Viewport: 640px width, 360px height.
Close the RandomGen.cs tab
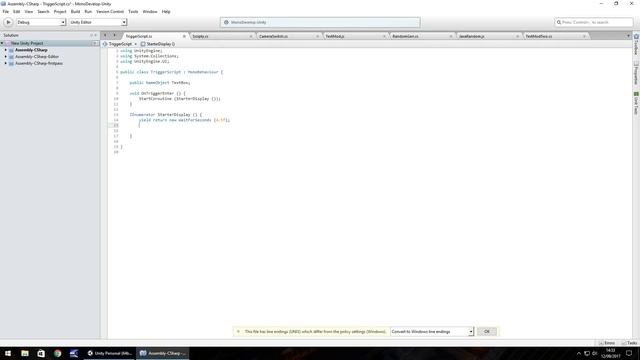tap(451, 36)
